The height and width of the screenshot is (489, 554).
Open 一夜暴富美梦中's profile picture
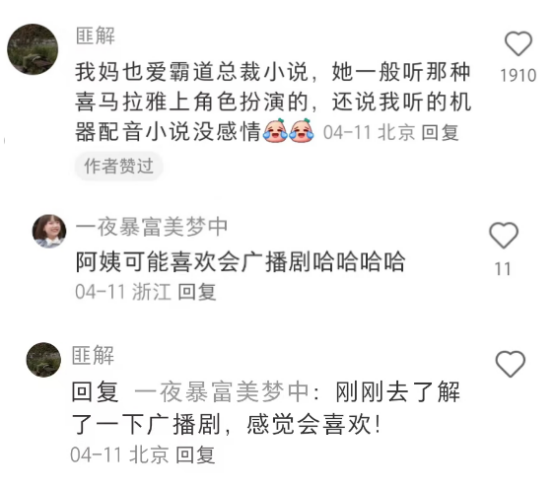click(x=49, y=231)
